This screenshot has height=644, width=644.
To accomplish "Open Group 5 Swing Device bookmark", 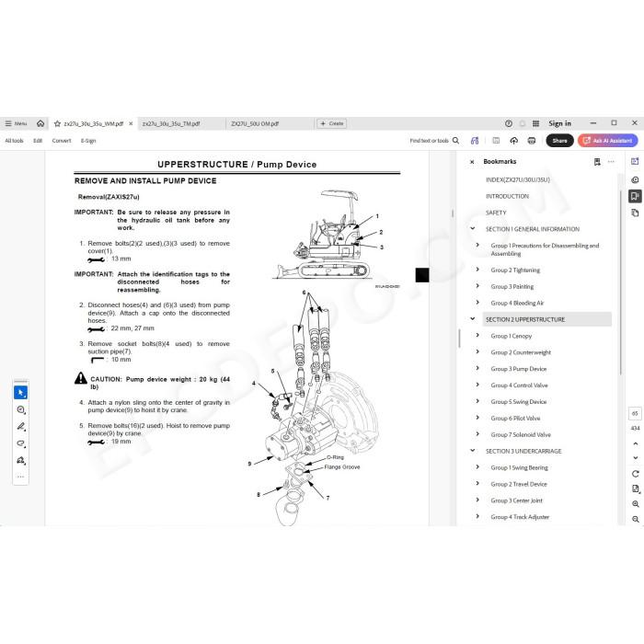I will pyautogui.click(x=518, y=402).
